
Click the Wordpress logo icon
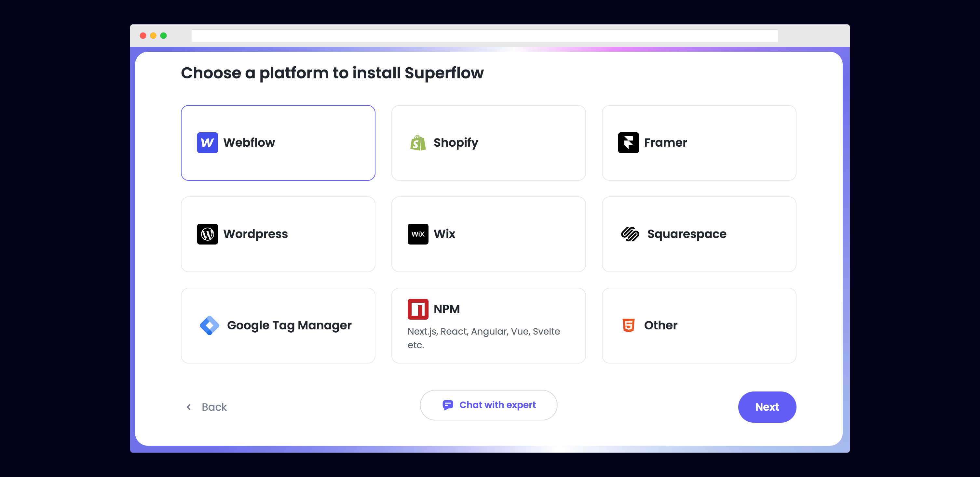point(207,234)
